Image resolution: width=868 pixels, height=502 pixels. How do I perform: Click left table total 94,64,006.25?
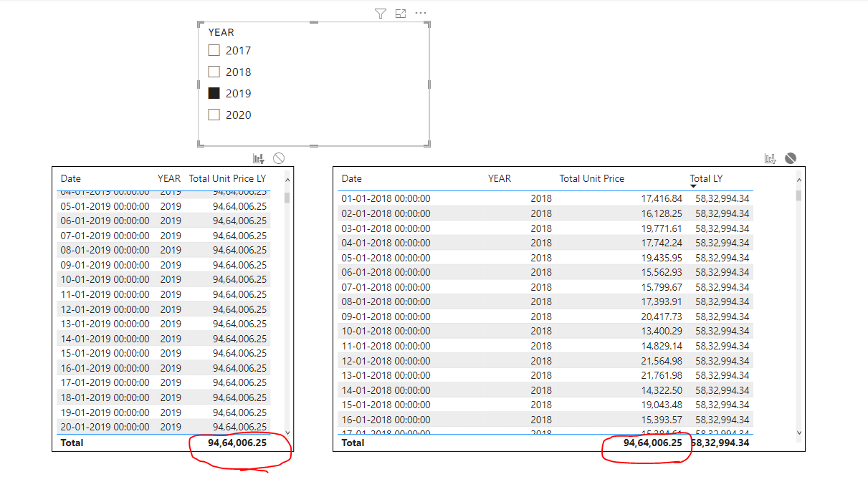tap(237, 443)
